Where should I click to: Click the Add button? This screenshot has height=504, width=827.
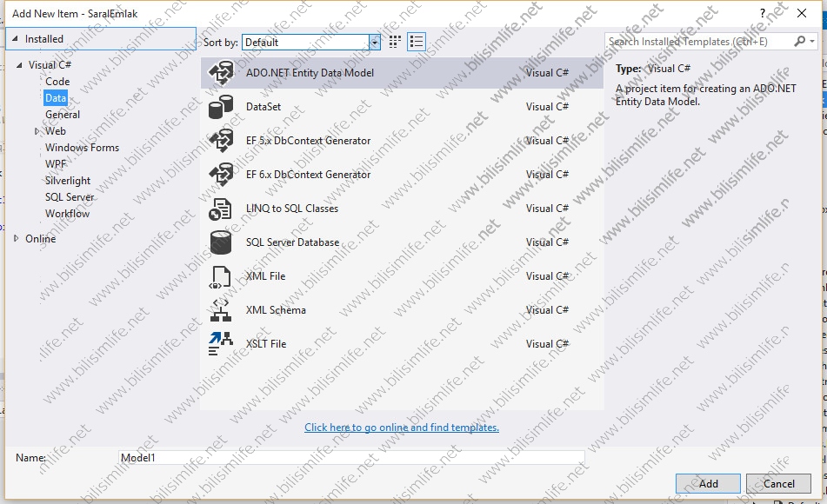point(709,483)
